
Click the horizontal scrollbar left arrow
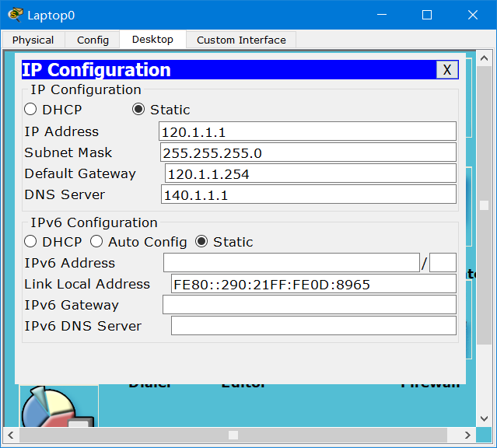tap(11, 435)
